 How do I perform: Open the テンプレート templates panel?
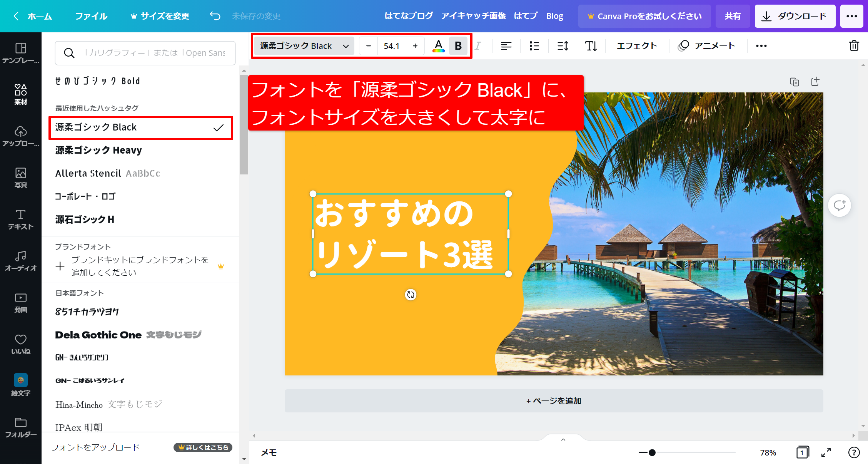[x=20, y=53]
